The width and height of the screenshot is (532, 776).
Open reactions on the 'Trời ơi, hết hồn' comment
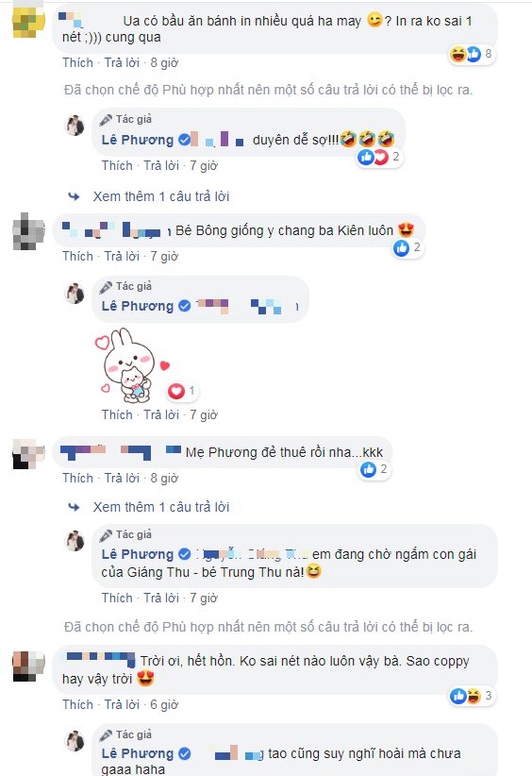pyautogui.click(x=472, y=696)
